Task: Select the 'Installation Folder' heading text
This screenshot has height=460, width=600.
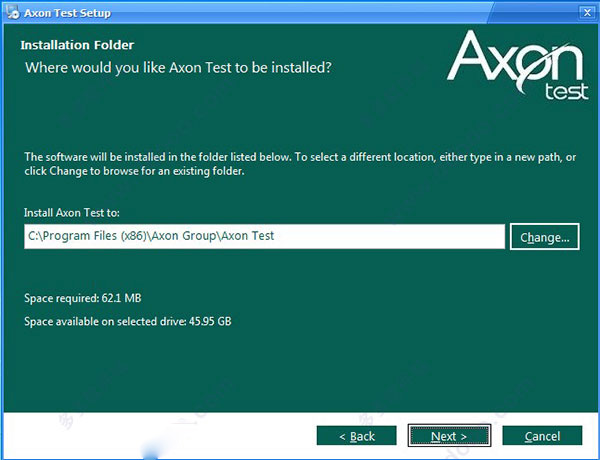Action: pyautogui.click(x=77, y=45)
